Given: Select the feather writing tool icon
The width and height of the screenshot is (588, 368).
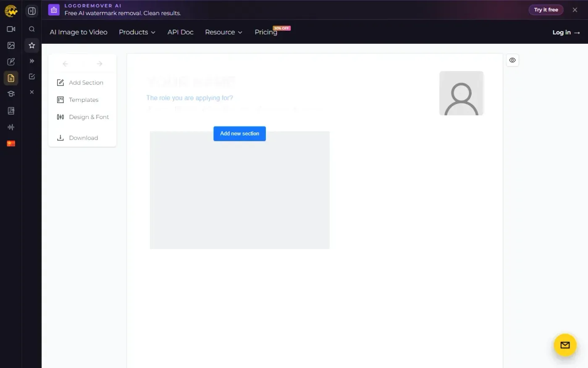Looking at the screenshot, I should 11,62.
